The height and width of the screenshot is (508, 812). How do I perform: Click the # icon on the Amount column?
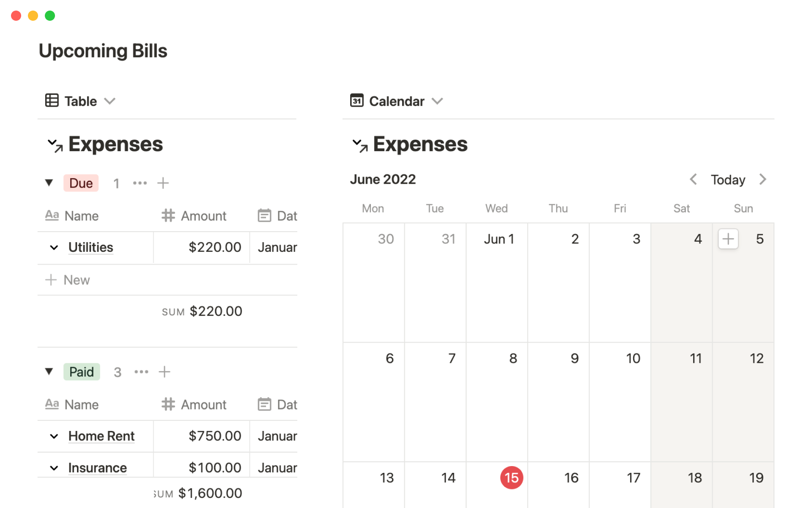coord(168,215)
